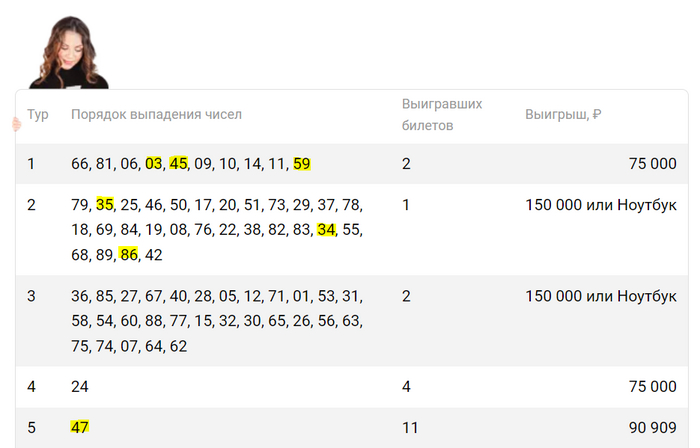Viewport: 700px width, 448px height.
Task: Click round 2 prize "150 000 или Ноутбук"
Action: pyautogui.click(x=601, y=205)
